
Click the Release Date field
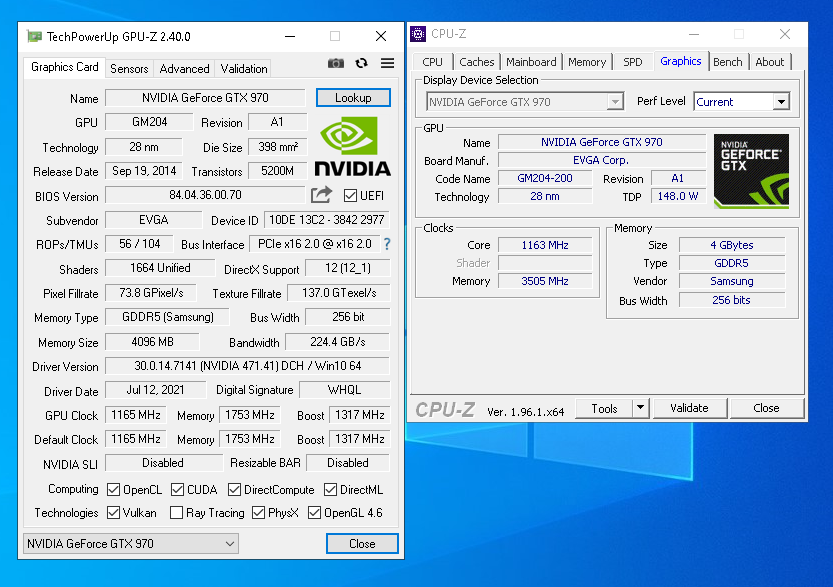144,171
